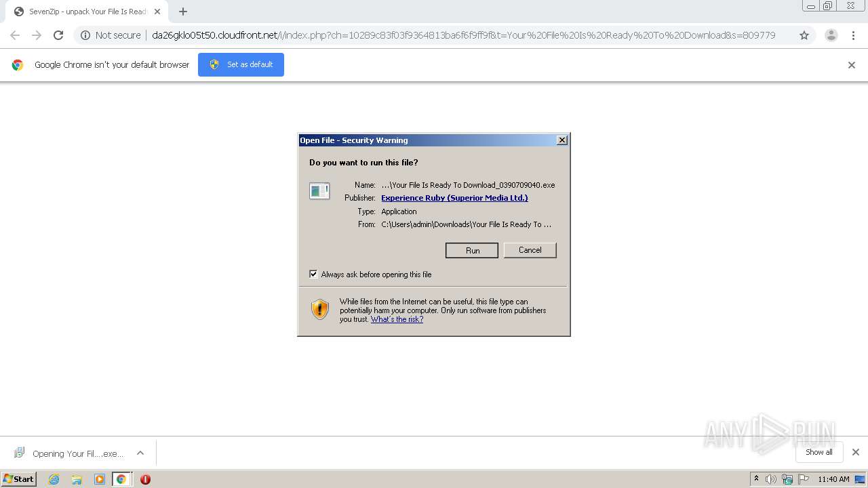The image size is (868, 488).
Task: Click the Run button in security warning
Action: click(472, 250)
